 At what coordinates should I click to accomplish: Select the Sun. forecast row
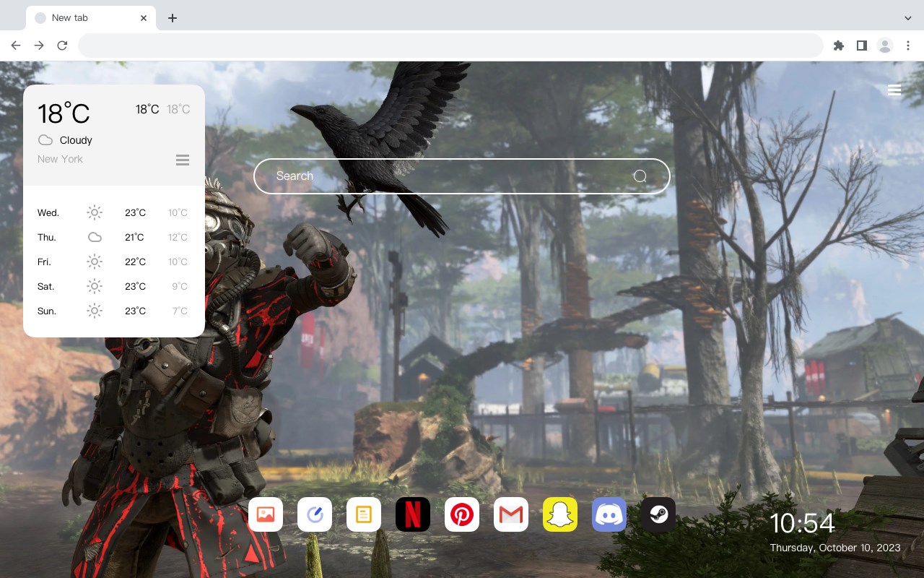point(114,311)
